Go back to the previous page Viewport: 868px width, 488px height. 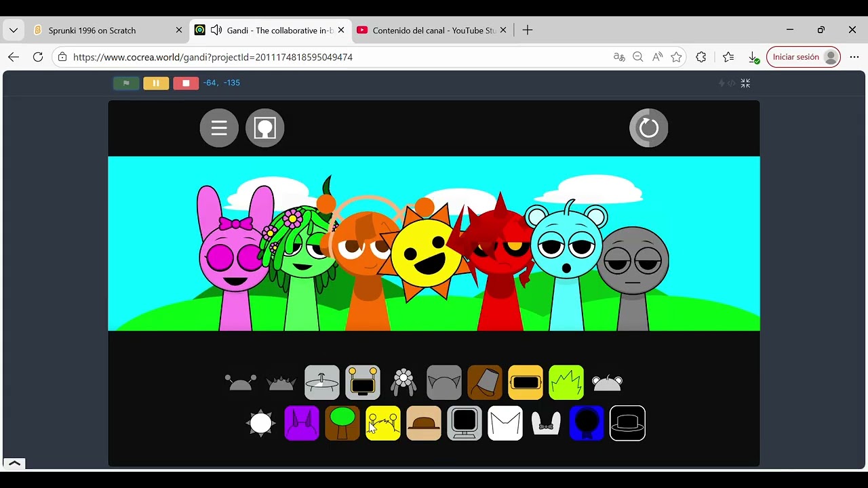[x=14, y=57]
